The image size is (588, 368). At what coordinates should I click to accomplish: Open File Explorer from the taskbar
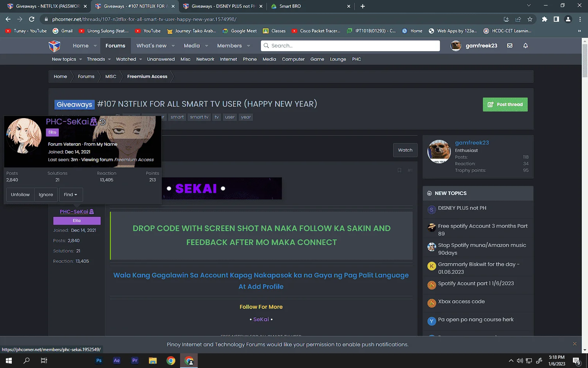153,361
